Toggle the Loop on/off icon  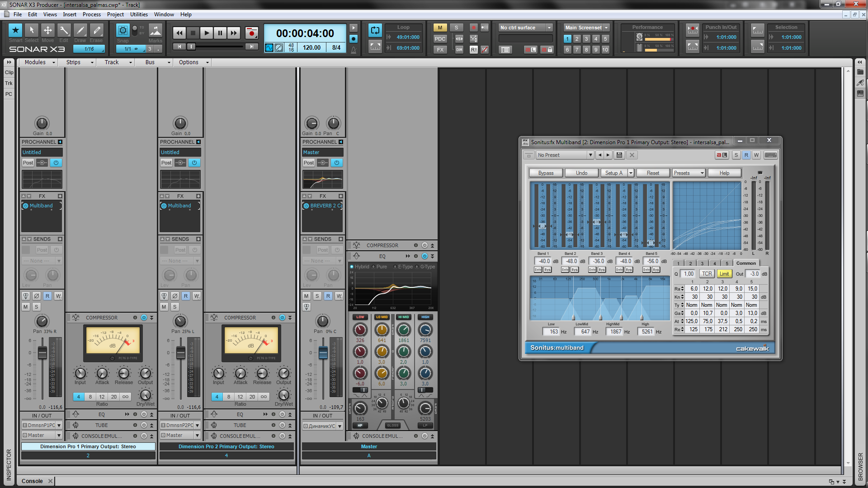click(x=375, y=30)
